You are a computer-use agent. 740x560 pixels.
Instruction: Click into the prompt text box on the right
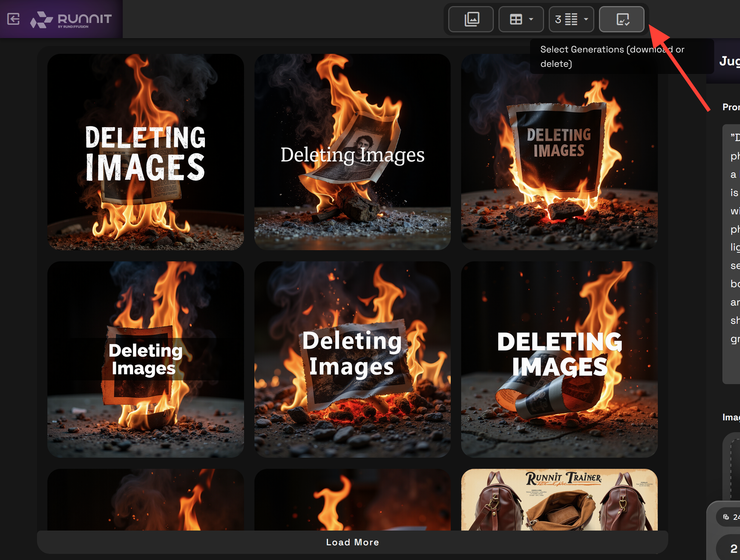pos(731,254)
